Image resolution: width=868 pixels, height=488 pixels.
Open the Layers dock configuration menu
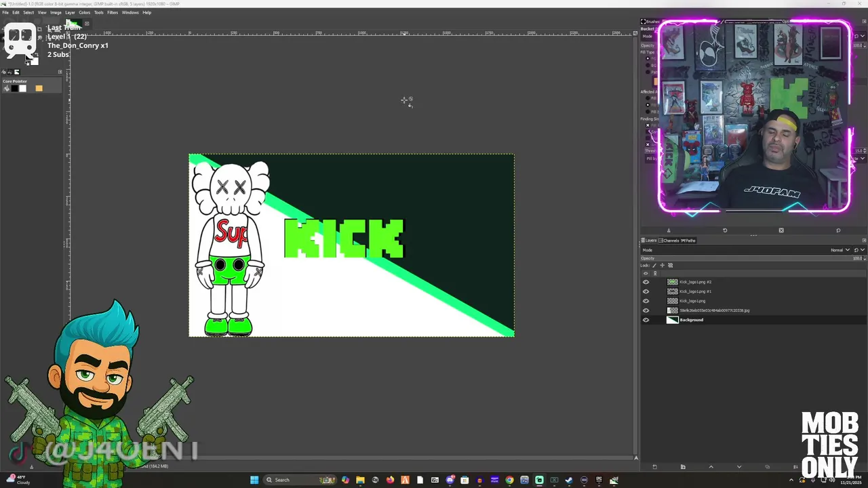coord(863,241)
